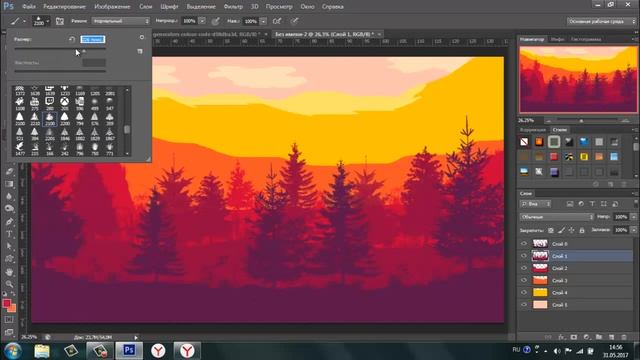This screenshot has width=640, height=360.
Task: Toggle lock position cross icon
Action: (571, 230)
